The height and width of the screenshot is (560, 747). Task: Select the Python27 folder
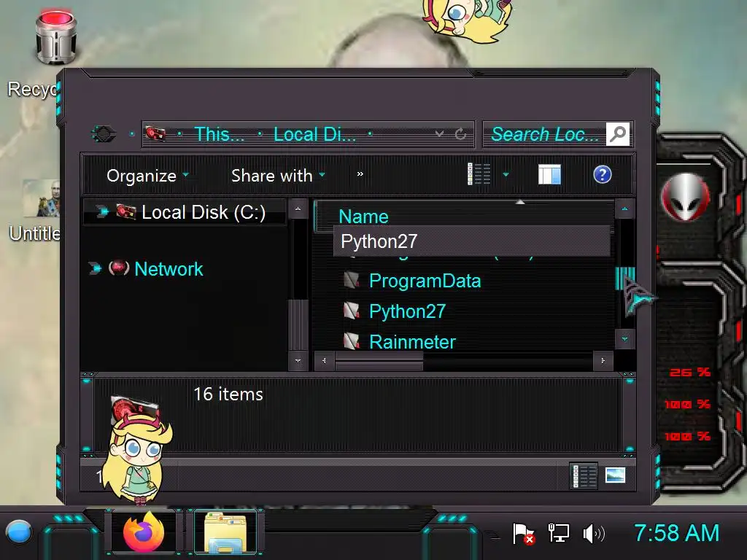[407, 311]
